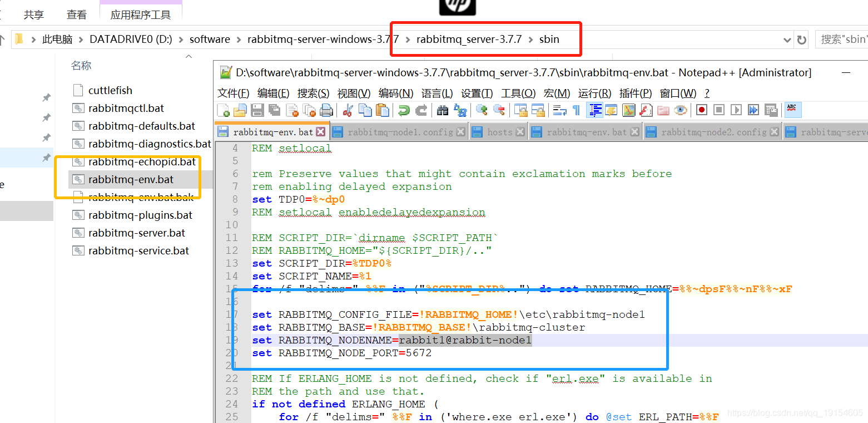This screenshot has width=868, height=423.
Task: Create a new file in Notepad++ toolbar
Action: coord(224,110)
